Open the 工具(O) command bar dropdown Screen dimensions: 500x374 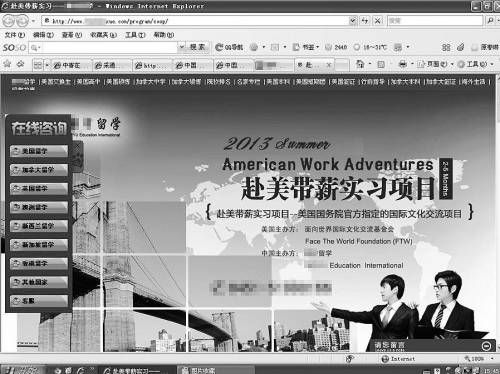tap(476, 64)
